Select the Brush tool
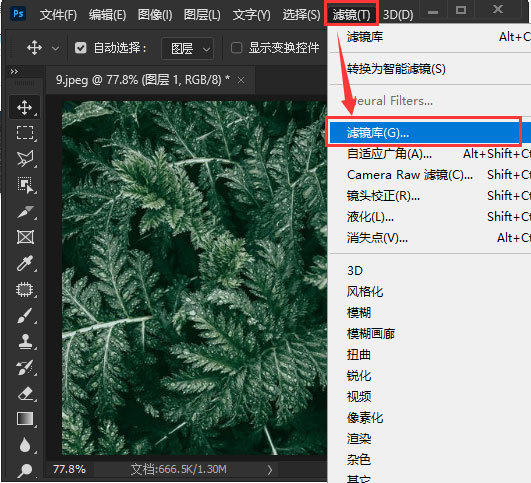Viewport: 531px width, 483px height. 25,315
